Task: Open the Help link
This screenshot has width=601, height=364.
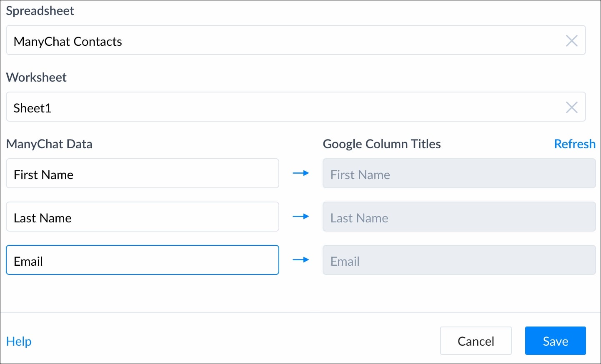Action: (19, 342)
